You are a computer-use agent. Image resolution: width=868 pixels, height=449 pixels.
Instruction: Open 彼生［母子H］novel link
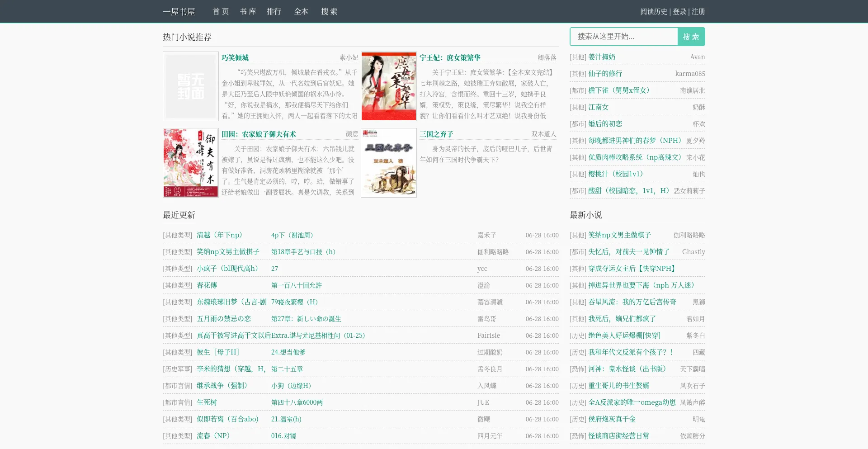(218, 352)
